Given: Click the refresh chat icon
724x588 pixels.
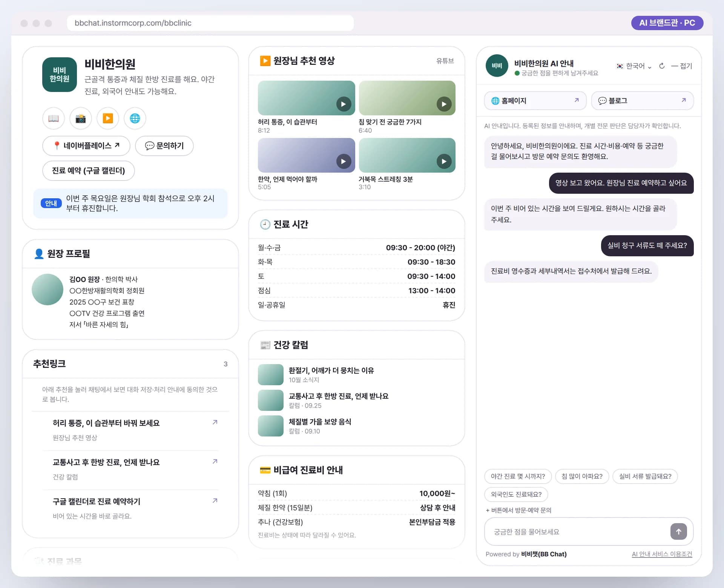Looking at the screenshot, I should coord(662,66).
